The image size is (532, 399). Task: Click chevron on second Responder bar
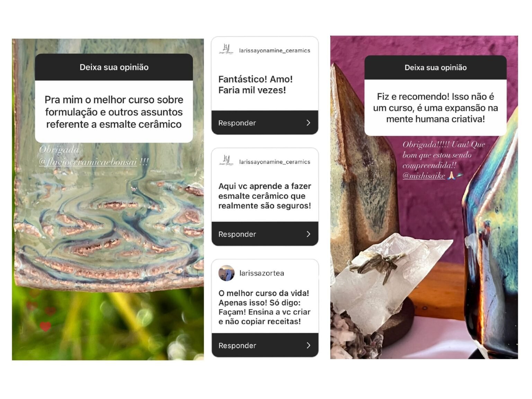tap(308, 234)
